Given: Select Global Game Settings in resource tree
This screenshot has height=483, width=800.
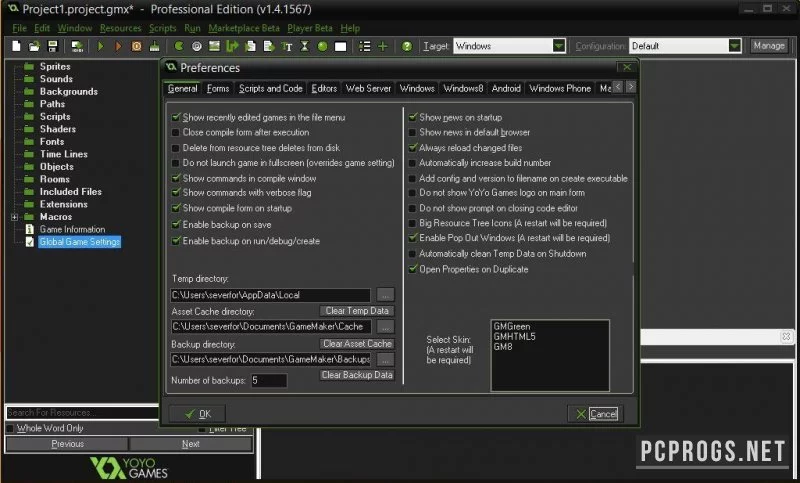Looking at the screenshot, I should [x=80, y=242].
